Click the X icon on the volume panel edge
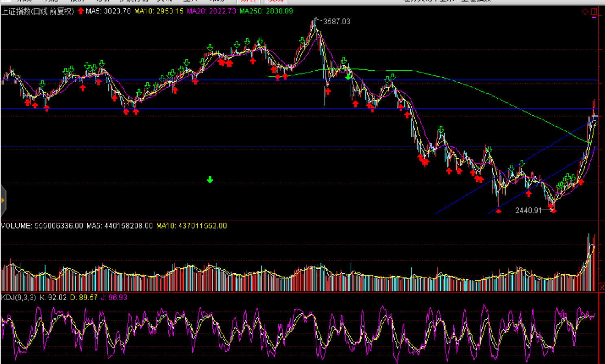This screenshot has height=364, width=605. coord(602,288)
